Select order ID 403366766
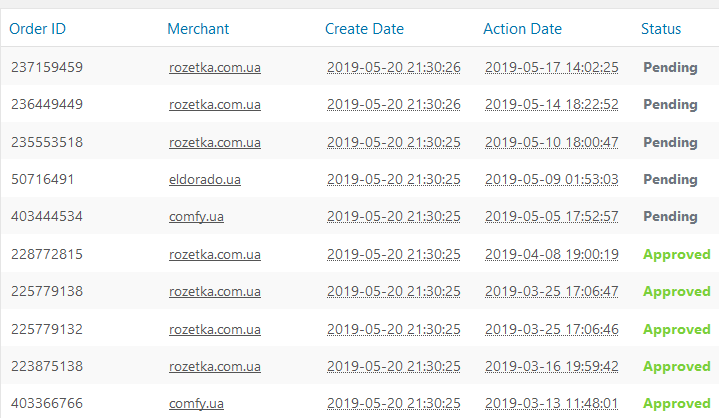 point(47,403)
